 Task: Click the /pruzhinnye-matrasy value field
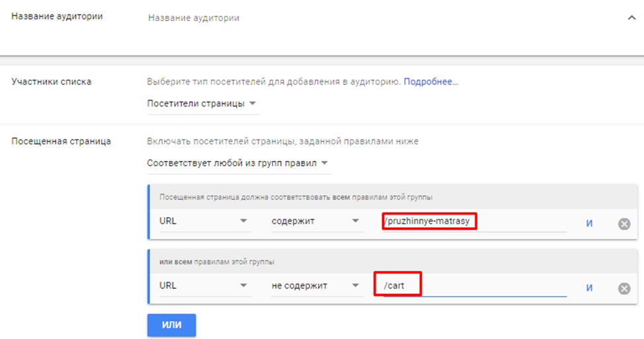coord(473,221)
